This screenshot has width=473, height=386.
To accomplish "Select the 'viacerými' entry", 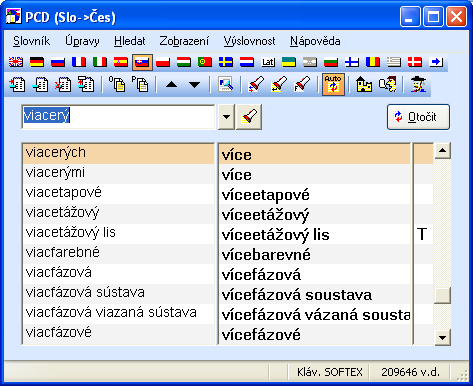I will (x=118, y=173).
